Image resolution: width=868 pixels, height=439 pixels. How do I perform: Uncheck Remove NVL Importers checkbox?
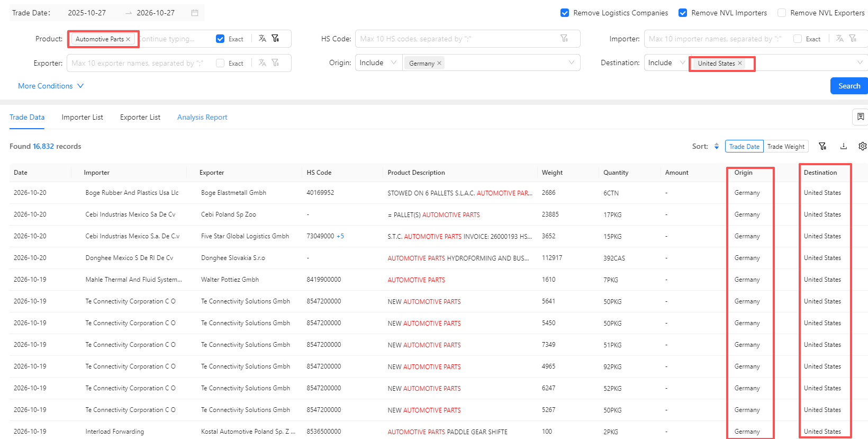(x=683, y=13)
